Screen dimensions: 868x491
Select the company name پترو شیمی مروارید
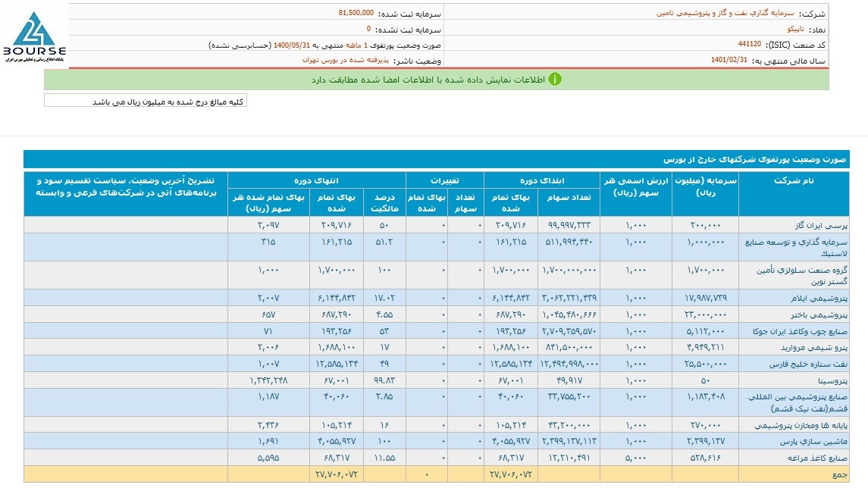813,348
